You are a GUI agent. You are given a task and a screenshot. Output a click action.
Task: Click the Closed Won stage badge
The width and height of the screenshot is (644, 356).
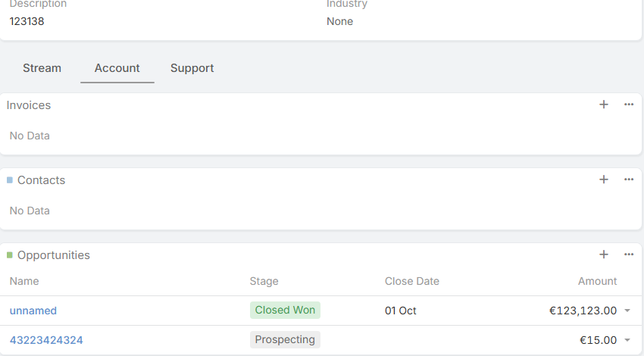pyautogui.click(x=285, y=310)
